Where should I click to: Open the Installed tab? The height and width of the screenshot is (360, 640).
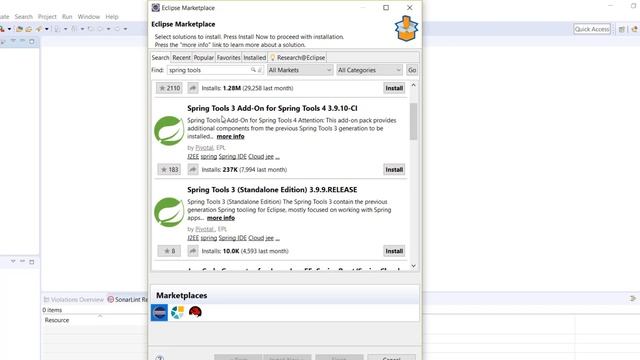(254, 58)
